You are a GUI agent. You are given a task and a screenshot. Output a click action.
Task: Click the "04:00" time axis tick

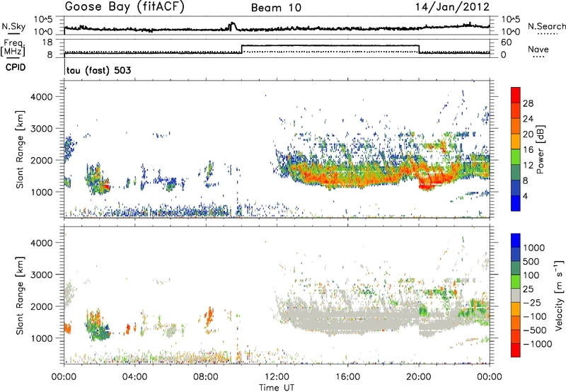(x=135, y=377)
